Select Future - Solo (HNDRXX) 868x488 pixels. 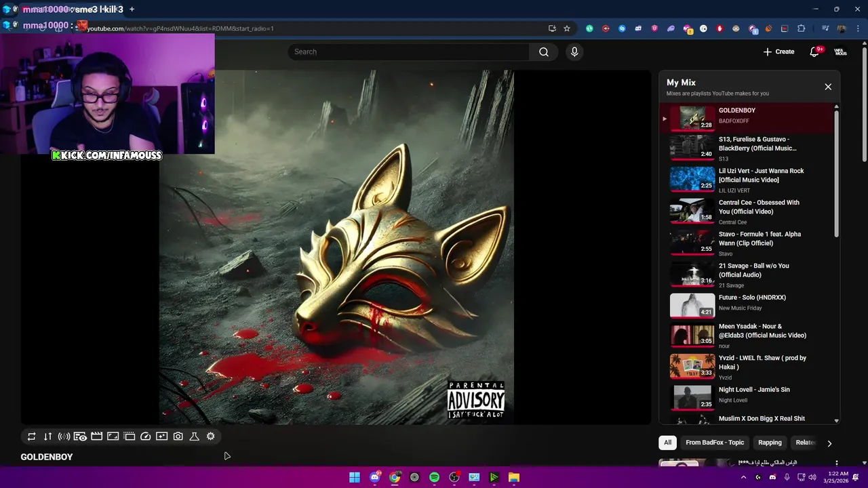[x=747, y=306]
